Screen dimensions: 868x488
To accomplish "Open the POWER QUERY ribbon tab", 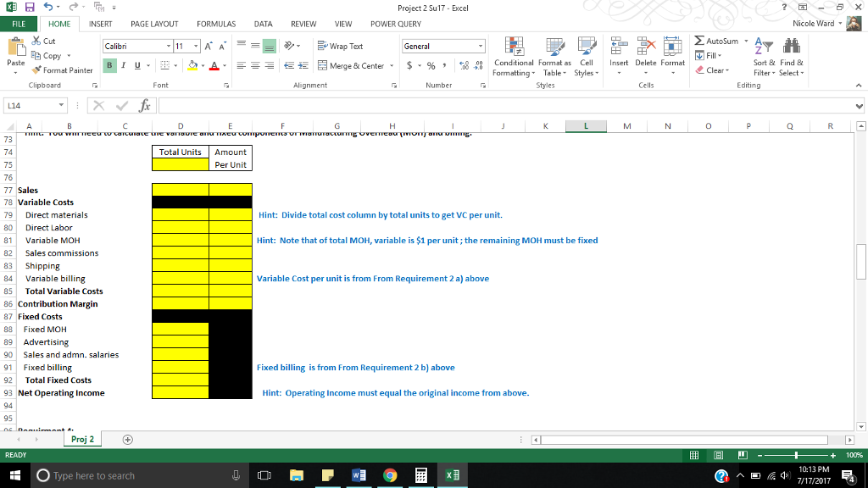I will (394, 24).
